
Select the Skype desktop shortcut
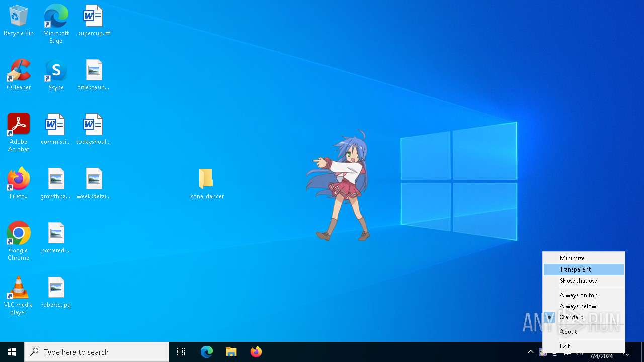tap(56, 75)
